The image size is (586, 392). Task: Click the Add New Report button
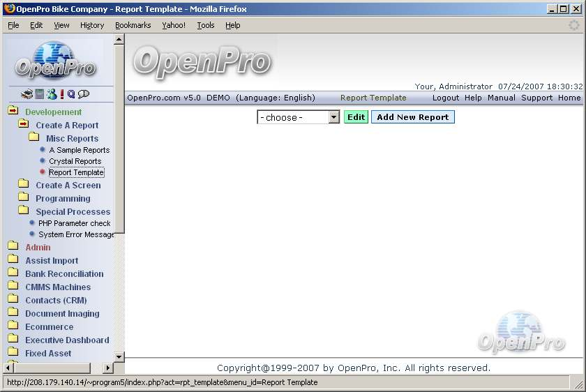pos(412,117)
